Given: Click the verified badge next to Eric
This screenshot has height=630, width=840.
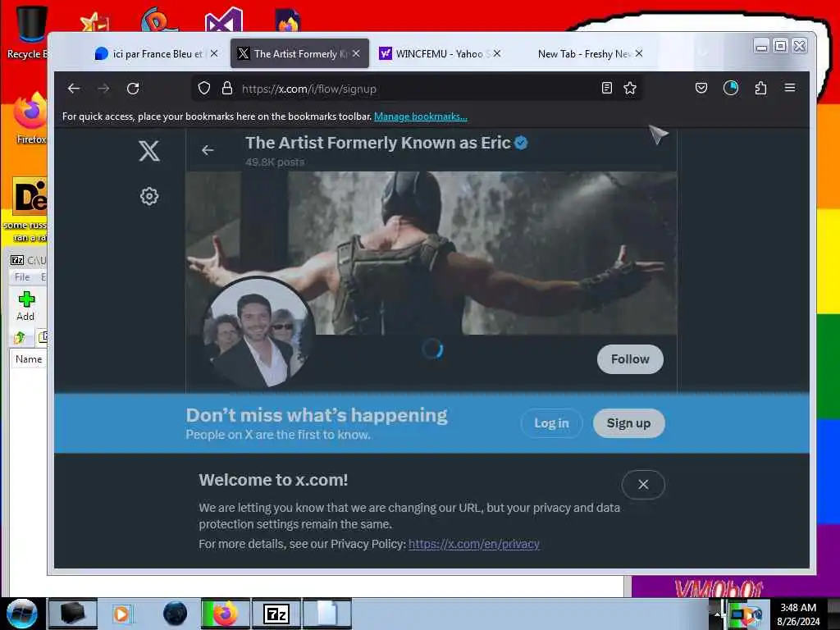Looking at the screenshot, I should 521,143.
